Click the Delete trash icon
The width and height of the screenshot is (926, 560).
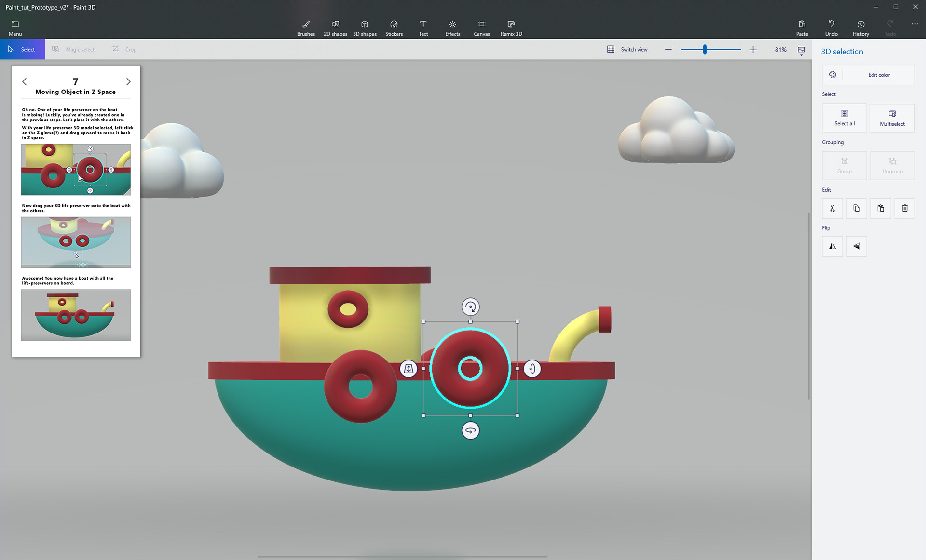[904, 208]
